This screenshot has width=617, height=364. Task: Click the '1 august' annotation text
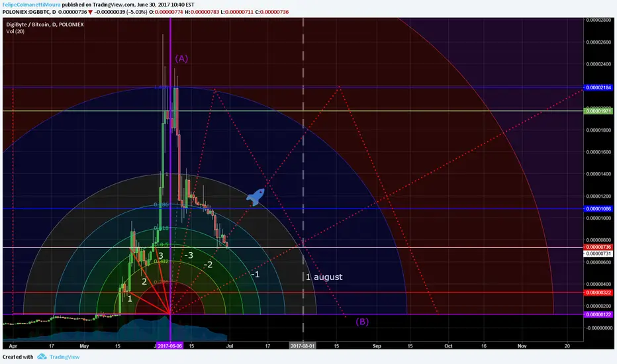[x=324, y=277]
